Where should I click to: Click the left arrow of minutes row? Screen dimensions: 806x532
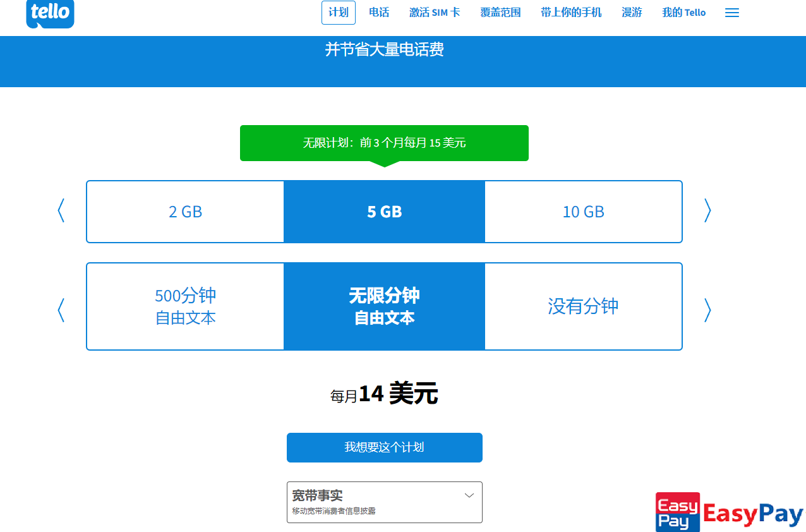pos(61,310)
